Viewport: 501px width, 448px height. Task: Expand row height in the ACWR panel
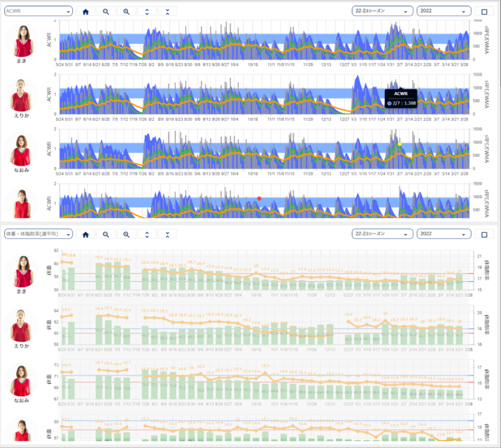(147, 11)
